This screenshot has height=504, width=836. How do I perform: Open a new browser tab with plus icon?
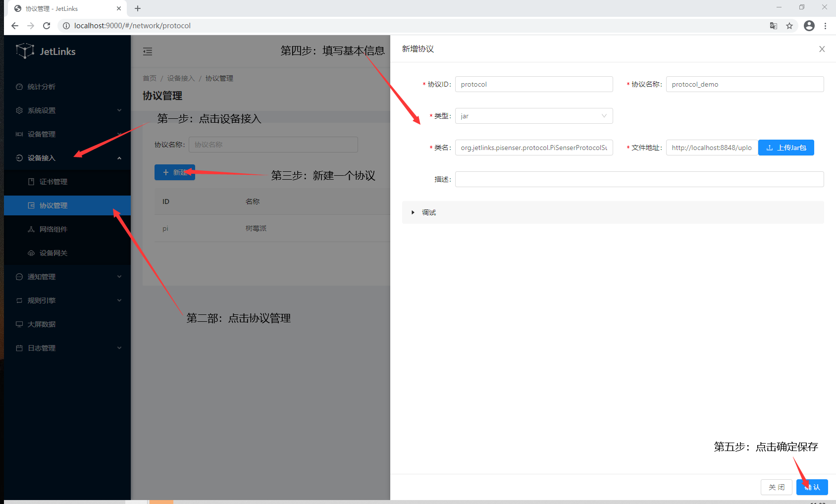(x=138, y=8)
